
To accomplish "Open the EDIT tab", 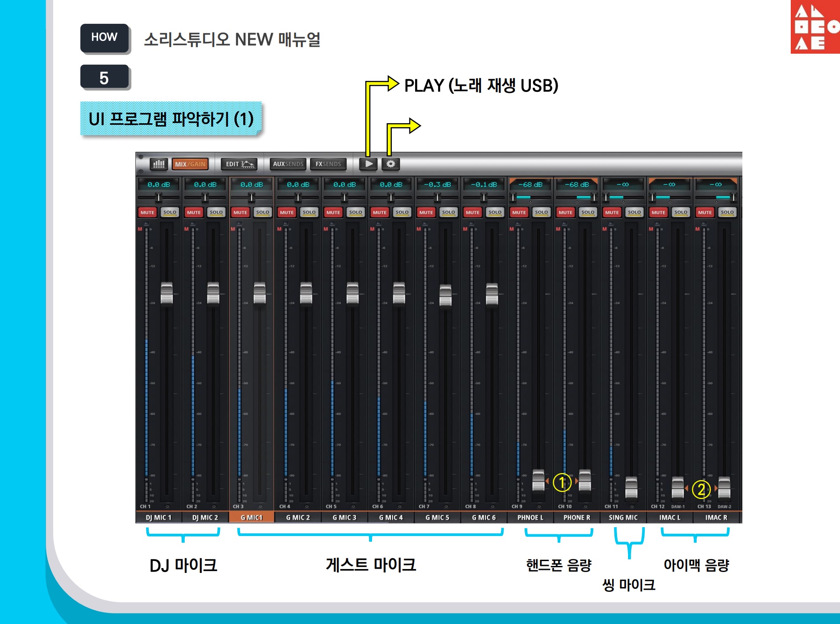I will coord(239,164).
